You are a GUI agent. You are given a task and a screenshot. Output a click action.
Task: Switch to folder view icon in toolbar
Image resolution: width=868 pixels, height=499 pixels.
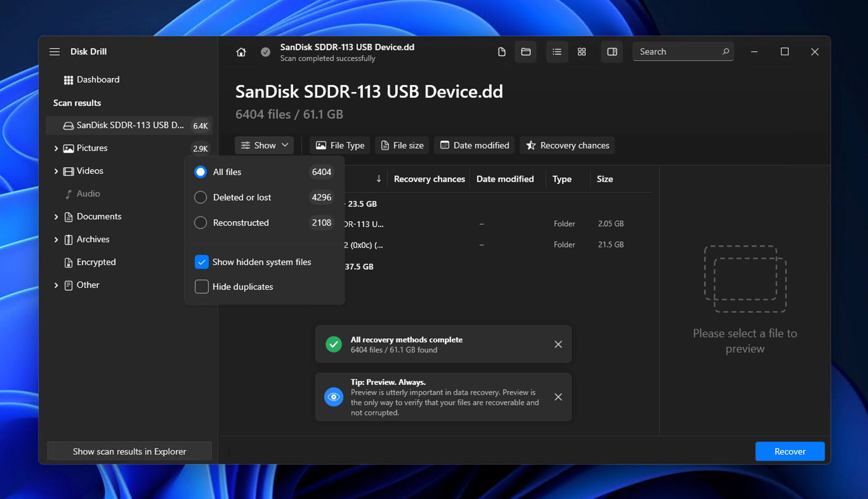tap(526, 52)
